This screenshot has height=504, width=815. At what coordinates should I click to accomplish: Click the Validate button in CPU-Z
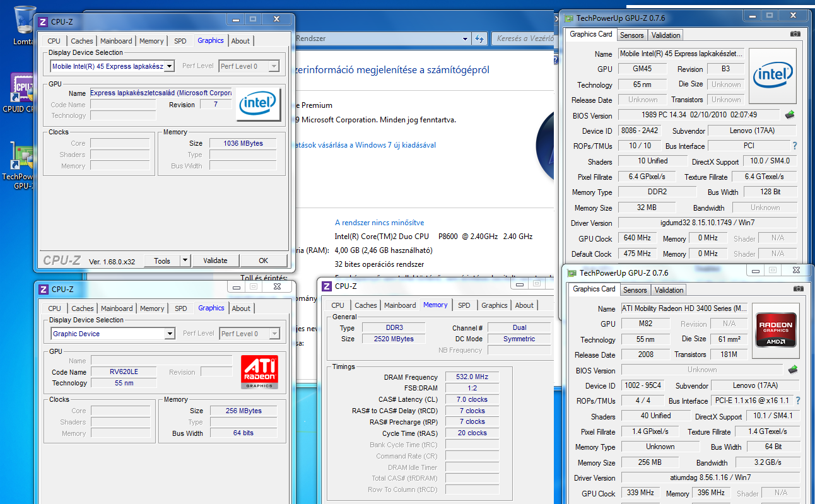(215, 261)
